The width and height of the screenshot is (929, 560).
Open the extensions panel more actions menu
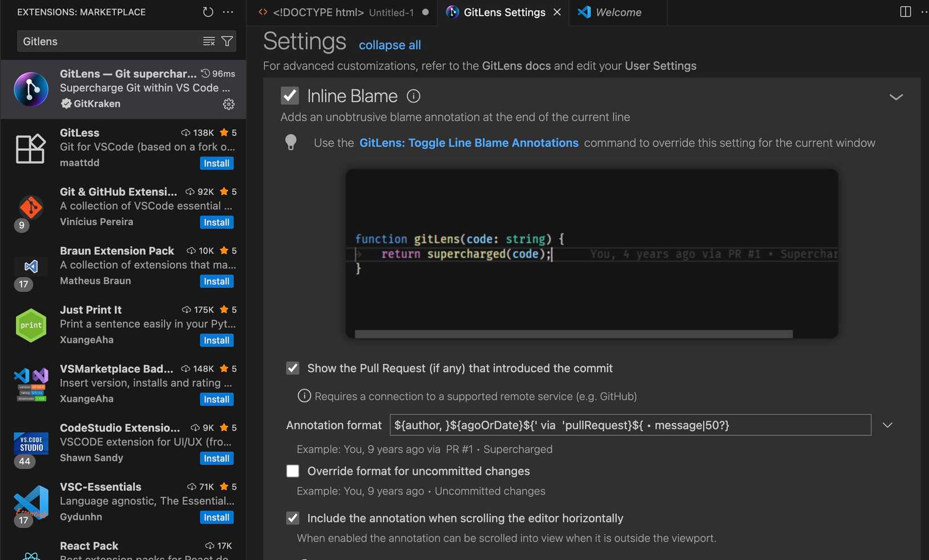[x=228, y=12]
